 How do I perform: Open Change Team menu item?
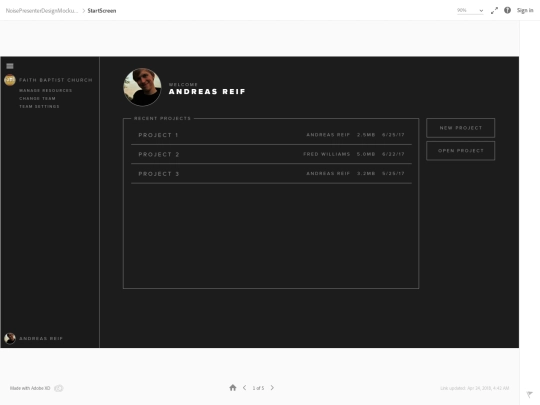coord(37,98)
